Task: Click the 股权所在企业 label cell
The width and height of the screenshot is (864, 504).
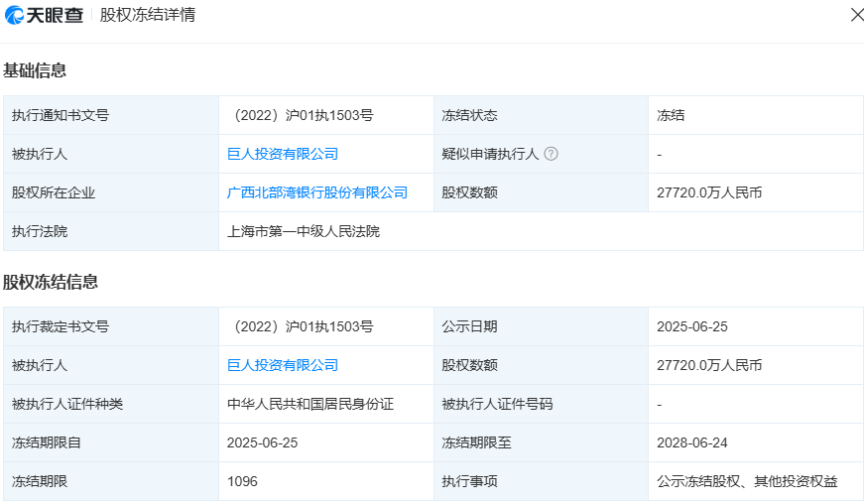Action: click(54, 192)
